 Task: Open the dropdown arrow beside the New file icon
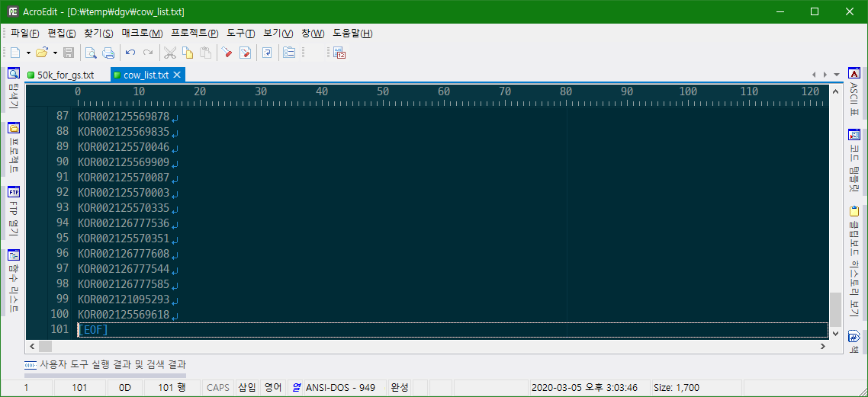[28, 53]
